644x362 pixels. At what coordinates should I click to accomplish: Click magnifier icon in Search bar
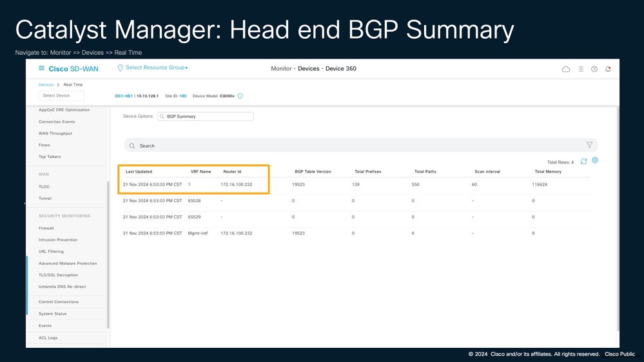click(132, 146)
